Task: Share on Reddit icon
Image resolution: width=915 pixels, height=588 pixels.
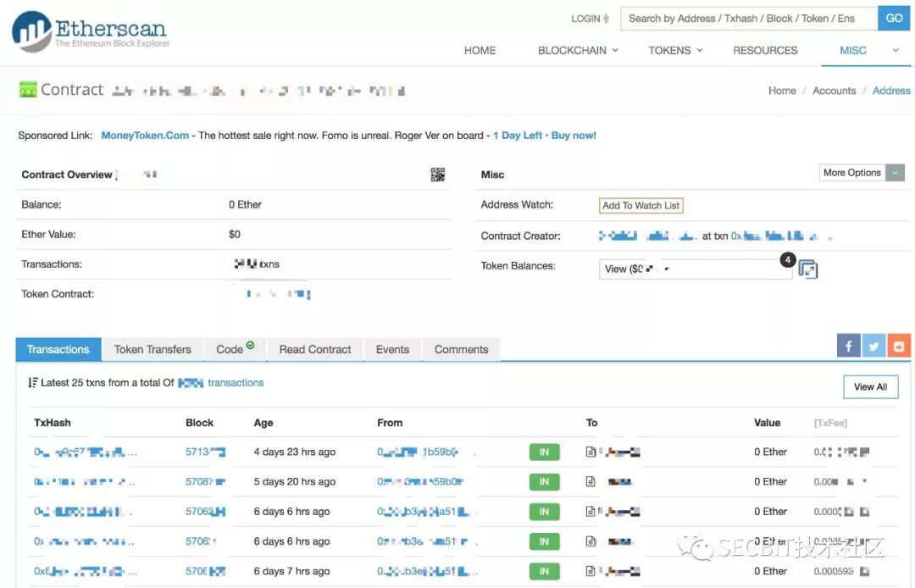Action: click(x=899, y=346)
